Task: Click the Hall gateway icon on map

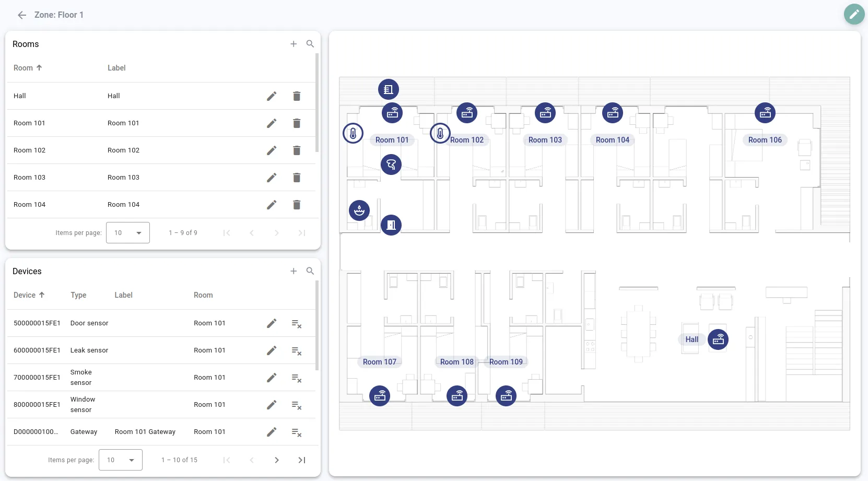Action: [x=718, y=339]
